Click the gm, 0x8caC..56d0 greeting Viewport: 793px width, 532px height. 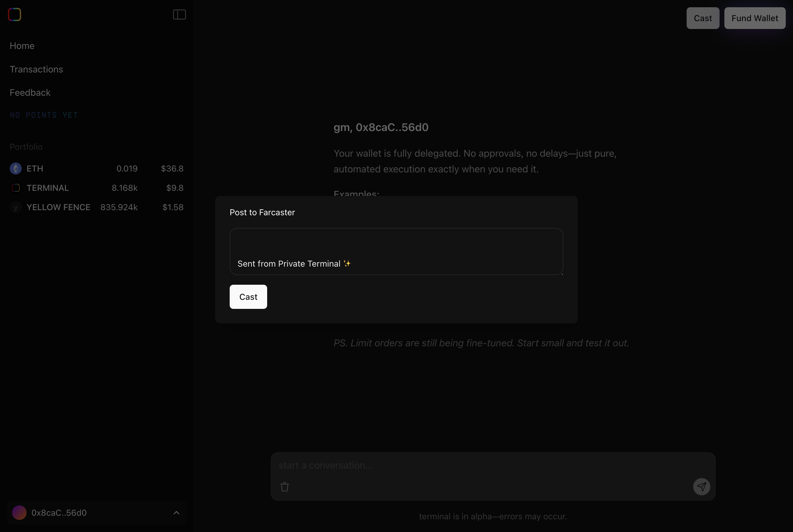(x=381, y=128)
